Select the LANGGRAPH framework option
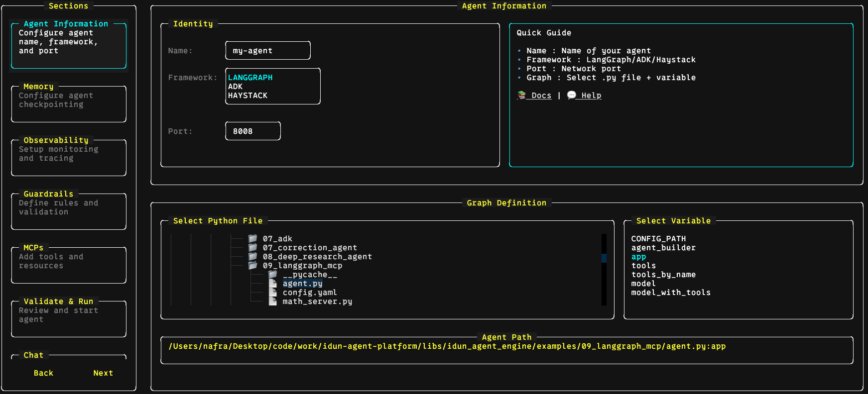This screenshot has height=394, width=868. pyautogui.click(x=250, y=78)
